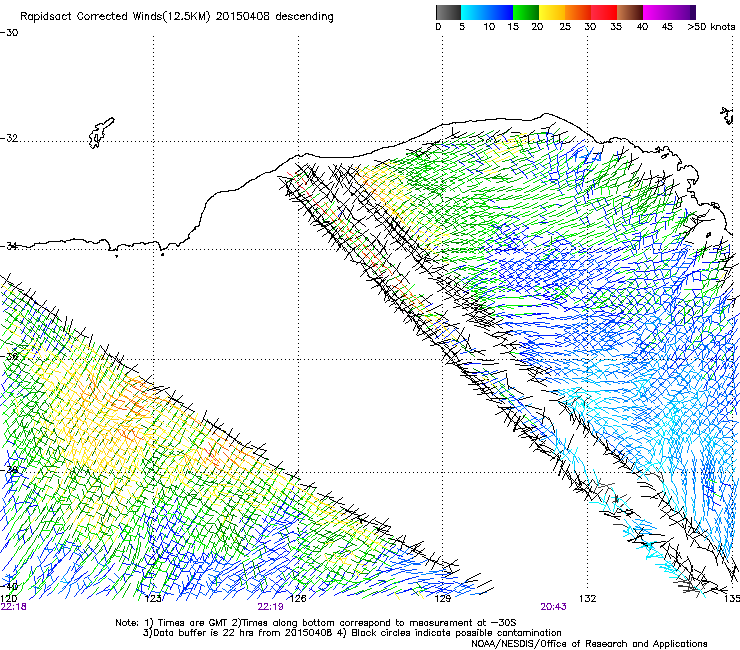Click the magenta-purple 40-50 knots legend segment
Image resolution: width=740 pixels, height=650 pixels.
click(669, 12)
